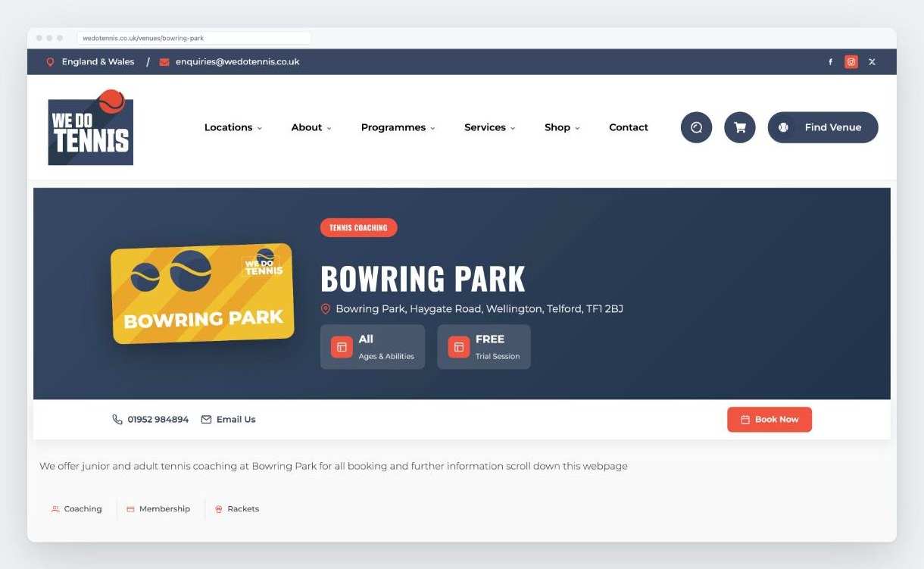Open the search circle icon
The width and height of the screenshot is (924, 569).
click(x=696, y=127)
